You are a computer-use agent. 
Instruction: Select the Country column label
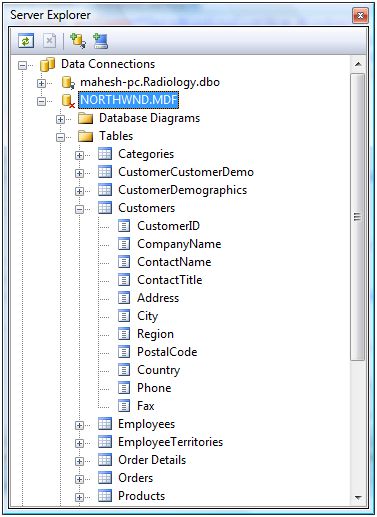click(159, 370)
